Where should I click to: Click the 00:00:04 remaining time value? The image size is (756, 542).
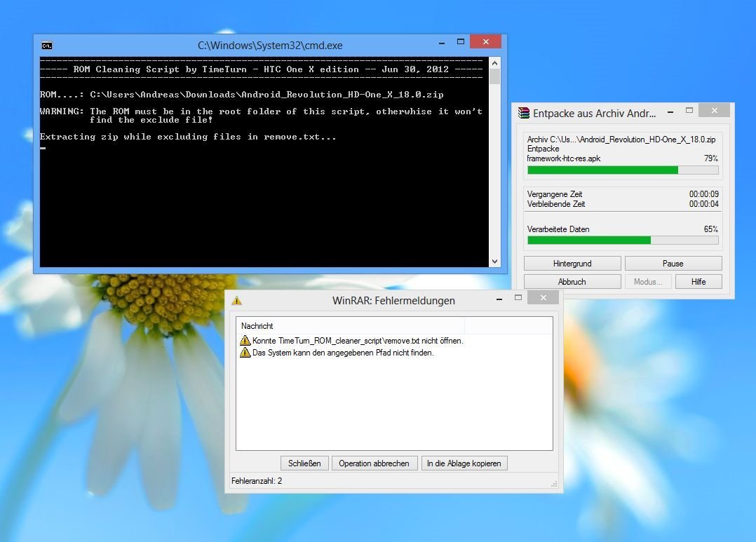[x=704, y=204]
